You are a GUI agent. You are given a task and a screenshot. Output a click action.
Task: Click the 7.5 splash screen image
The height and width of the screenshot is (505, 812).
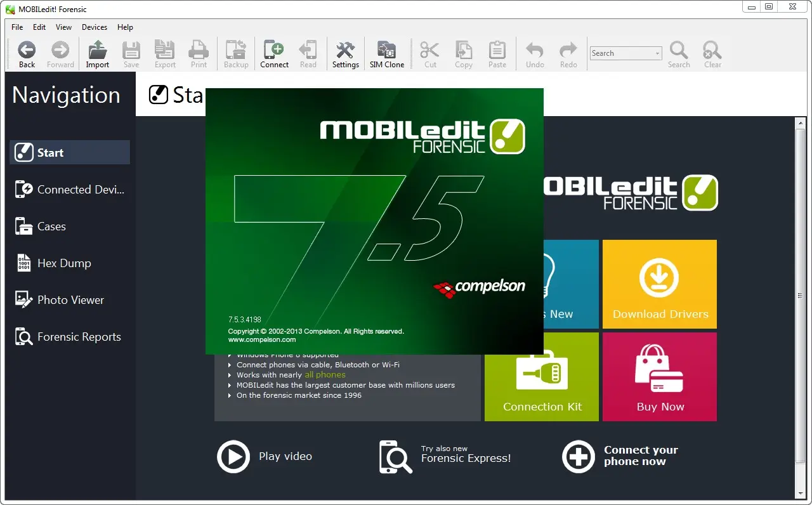coord(374,221)
